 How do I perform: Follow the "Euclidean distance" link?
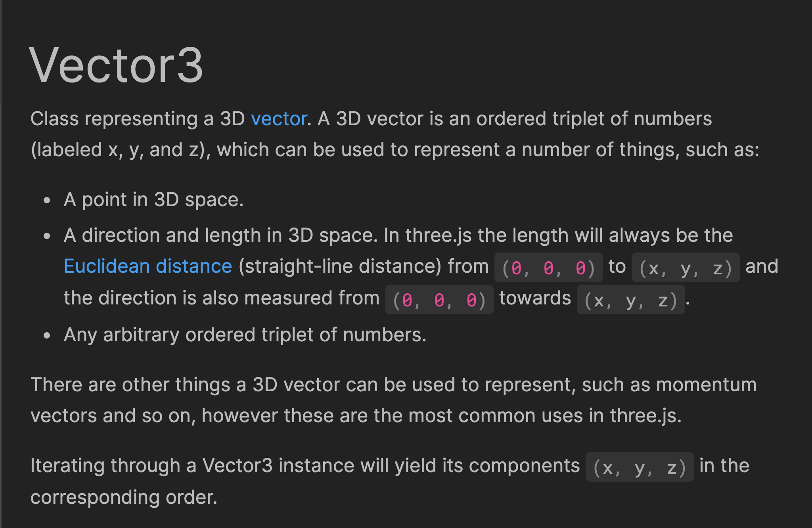pyautogui.click(x=148, y=266)
